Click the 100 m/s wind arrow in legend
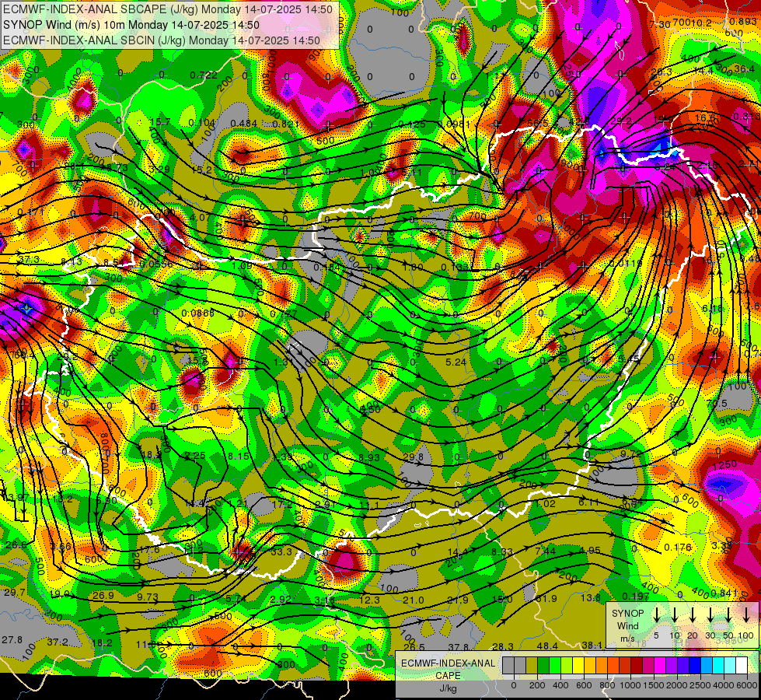The width and height of the screenshot is (761, 700). coord(746,615)
